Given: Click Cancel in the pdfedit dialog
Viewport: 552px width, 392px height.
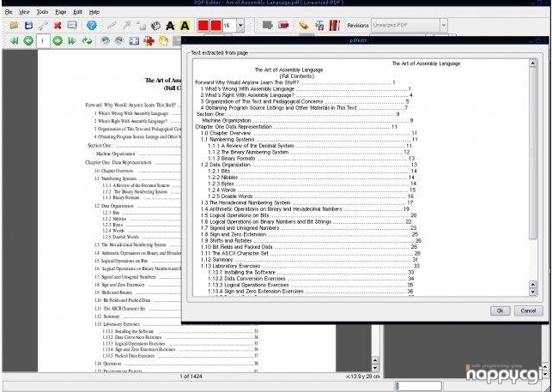Looking at the screenshot, I should 528,311.
